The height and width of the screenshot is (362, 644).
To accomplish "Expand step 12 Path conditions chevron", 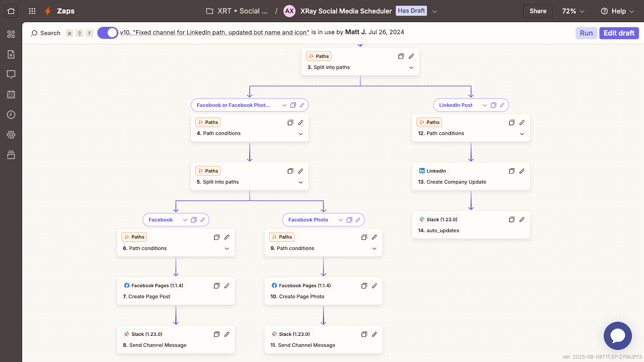I will tap(522, 134).
